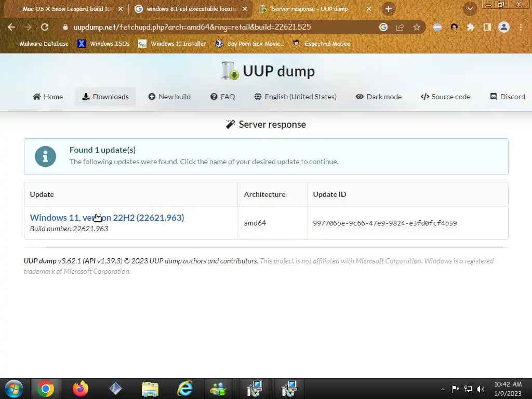The width and height of the screenshot is (532, 399).
Task: Switch to Mac OS X Snow Leopard tab
Action: 66,9
